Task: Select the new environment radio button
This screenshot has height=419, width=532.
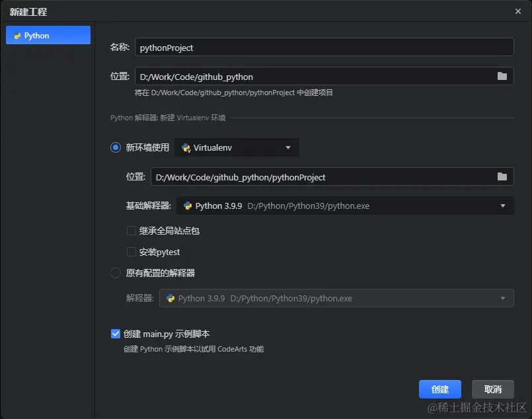Action: [116, 147]
